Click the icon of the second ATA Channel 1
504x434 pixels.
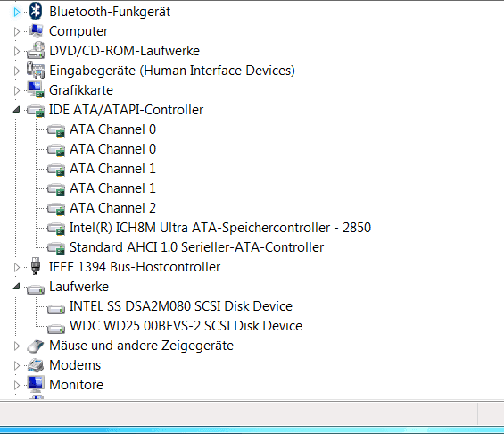tap(56, 188)
